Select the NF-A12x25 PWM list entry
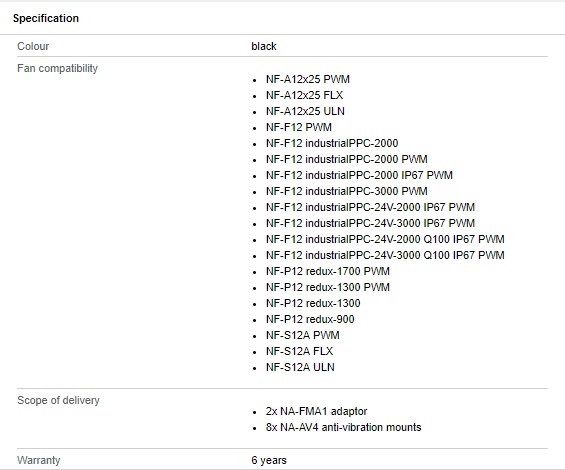Screen dimensions: 565x470 click(x=308, y=79)
